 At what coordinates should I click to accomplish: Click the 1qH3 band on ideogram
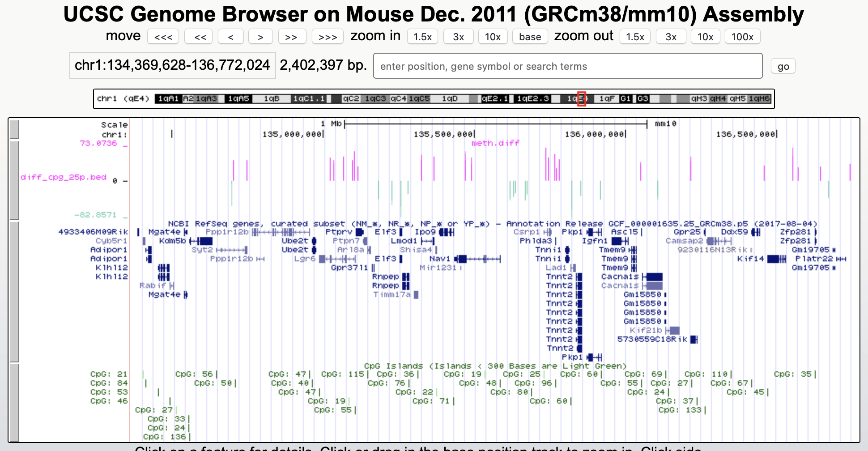[699, 98]
